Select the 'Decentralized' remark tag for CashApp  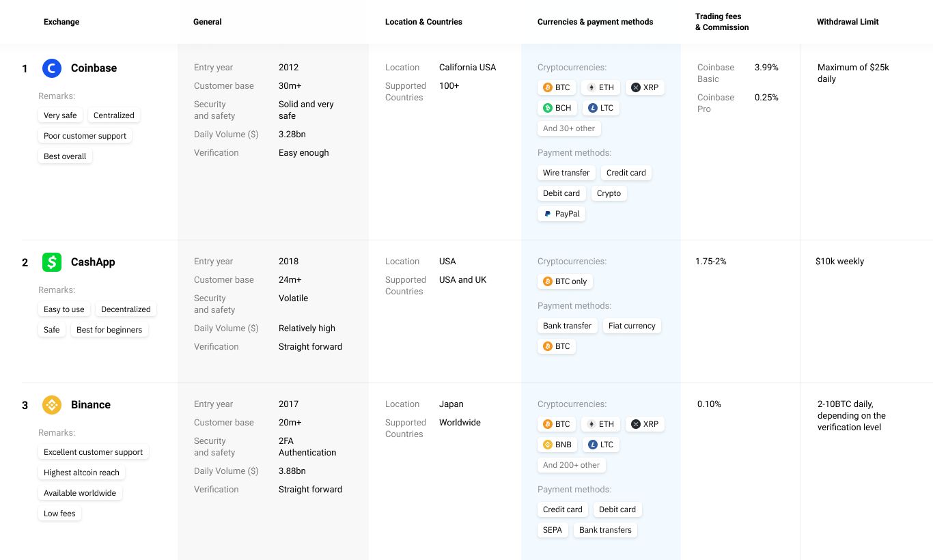click(x=126, y=309)
